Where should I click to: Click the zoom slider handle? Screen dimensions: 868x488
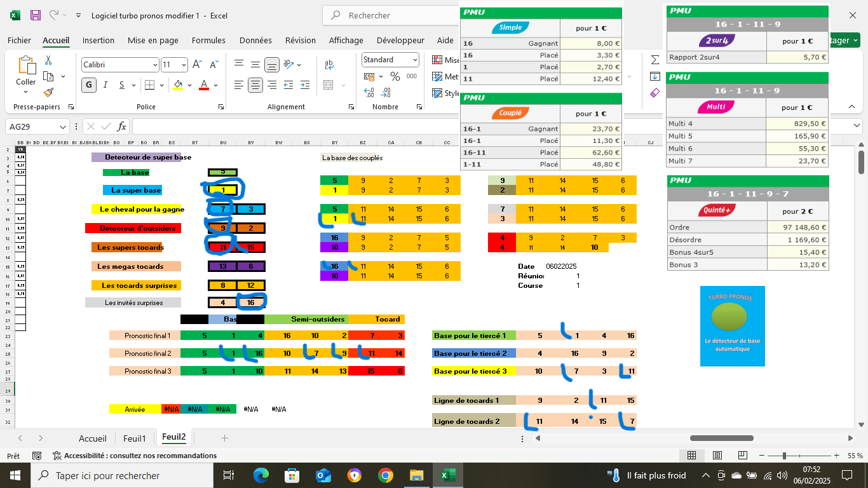(x=785, y=456)
